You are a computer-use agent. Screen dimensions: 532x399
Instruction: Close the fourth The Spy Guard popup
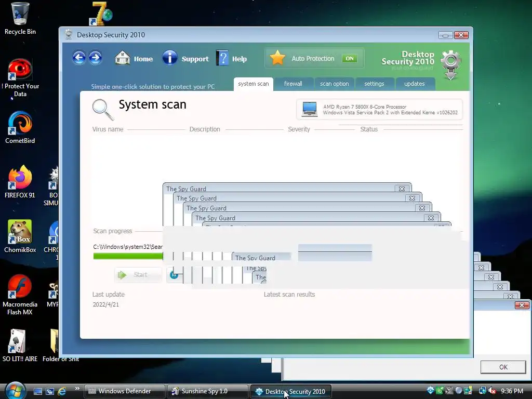pyautogui.click(x=431, y=218)
